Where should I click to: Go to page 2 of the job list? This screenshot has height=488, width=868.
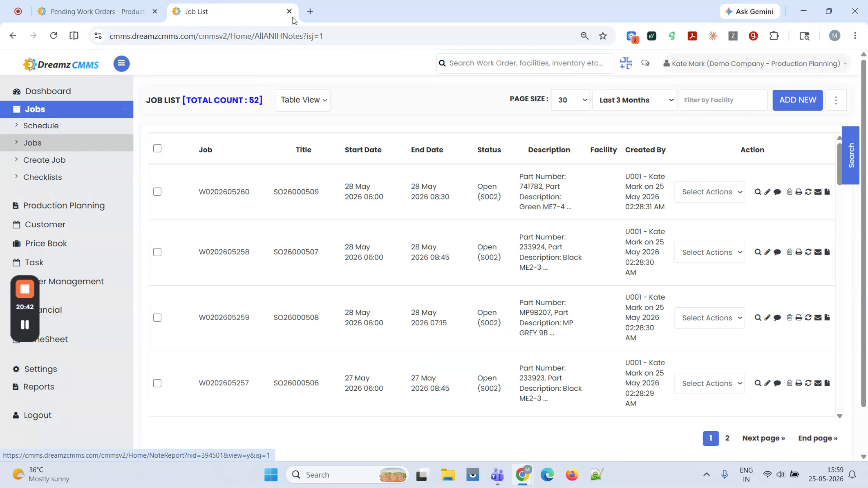point(727,438)
